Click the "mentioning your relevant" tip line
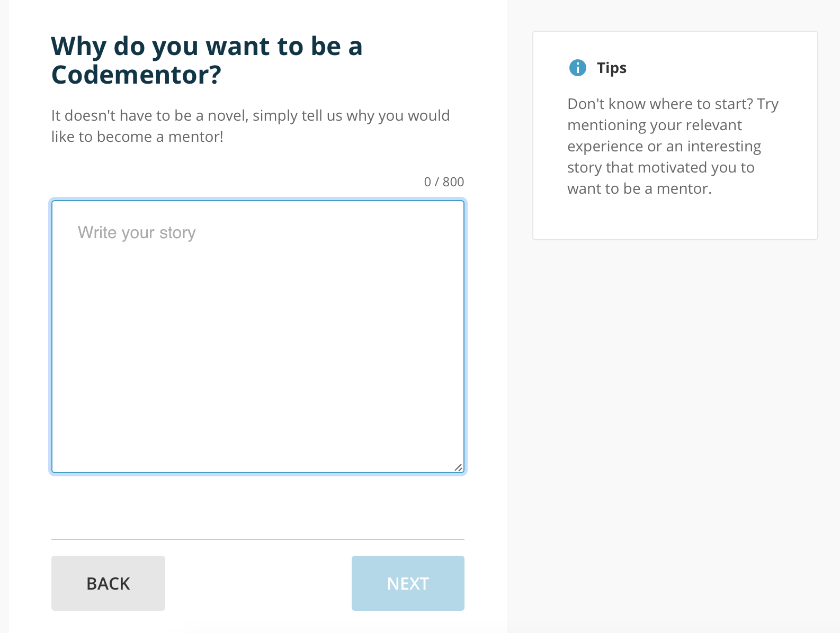 [x=655, y=125]
